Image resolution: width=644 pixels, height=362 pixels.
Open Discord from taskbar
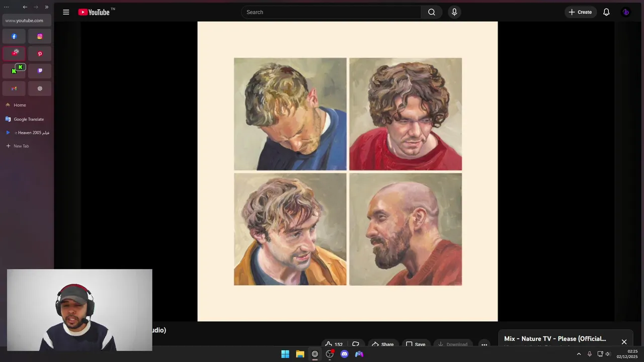pos(344,354)
